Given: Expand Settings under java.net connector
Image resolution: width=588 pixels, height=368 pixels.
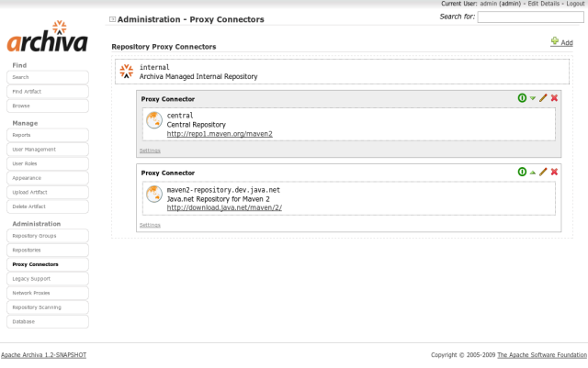Looking at the screenshot, I should [x=150, y=224].
